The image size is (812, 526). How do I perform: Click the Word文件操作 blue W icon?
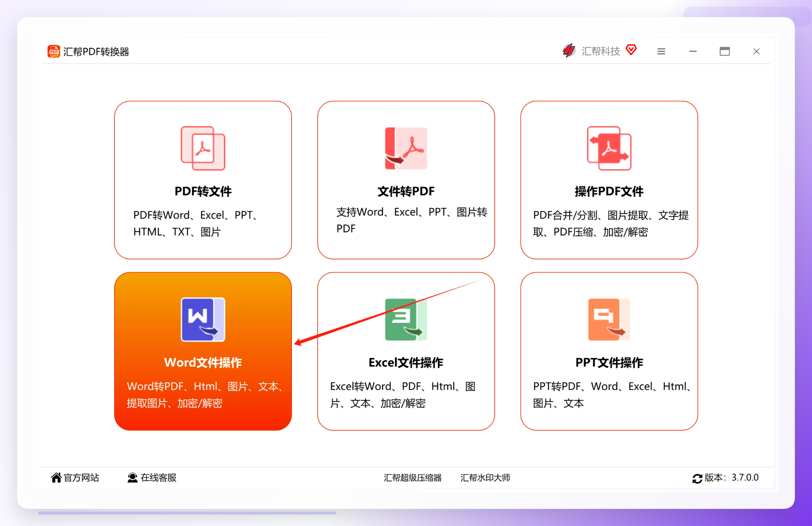pos(203,320)
